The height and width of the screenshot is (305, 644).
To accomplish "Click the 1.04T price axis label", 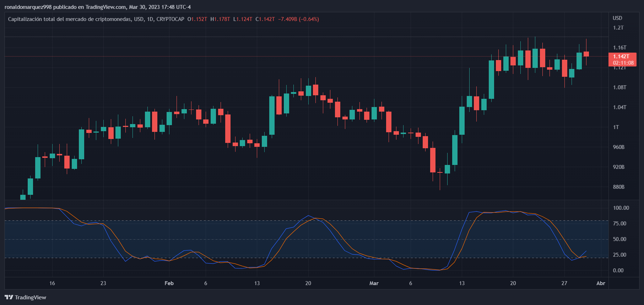I will point(619,107).
